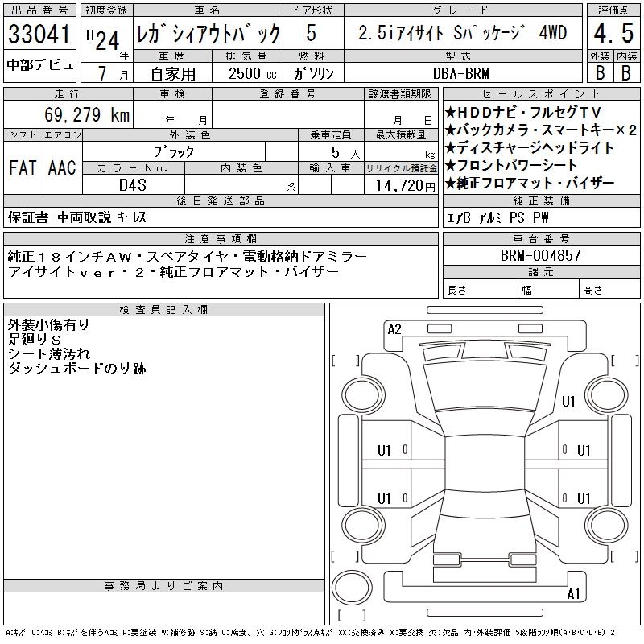Click displacement value 2500 cc
The image size is (644, 644).
(253, 73)
